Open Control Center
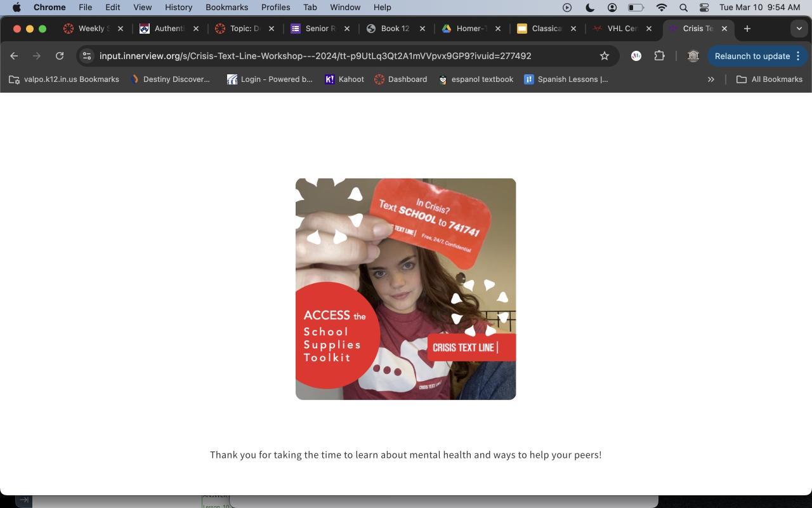The image size is (812, 508). [x=704, y=8]
